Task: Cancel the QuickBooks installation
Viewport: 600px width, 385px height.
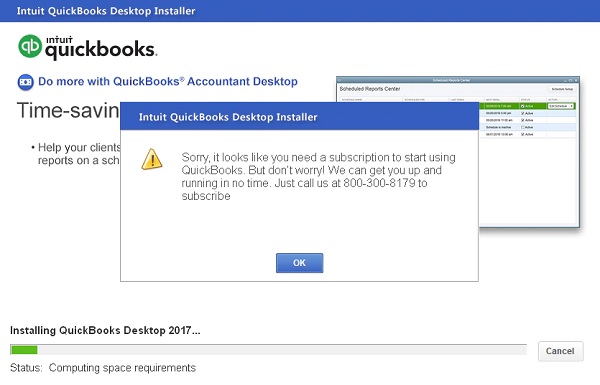Action: click(561, 351)
